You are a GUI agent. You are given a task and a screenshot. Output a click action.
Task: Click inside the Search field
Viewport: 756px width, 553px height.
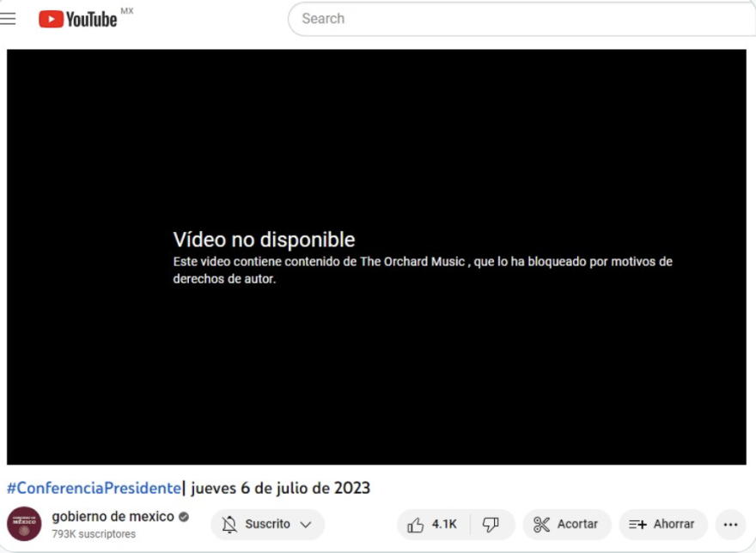click(x=515, y=18)
